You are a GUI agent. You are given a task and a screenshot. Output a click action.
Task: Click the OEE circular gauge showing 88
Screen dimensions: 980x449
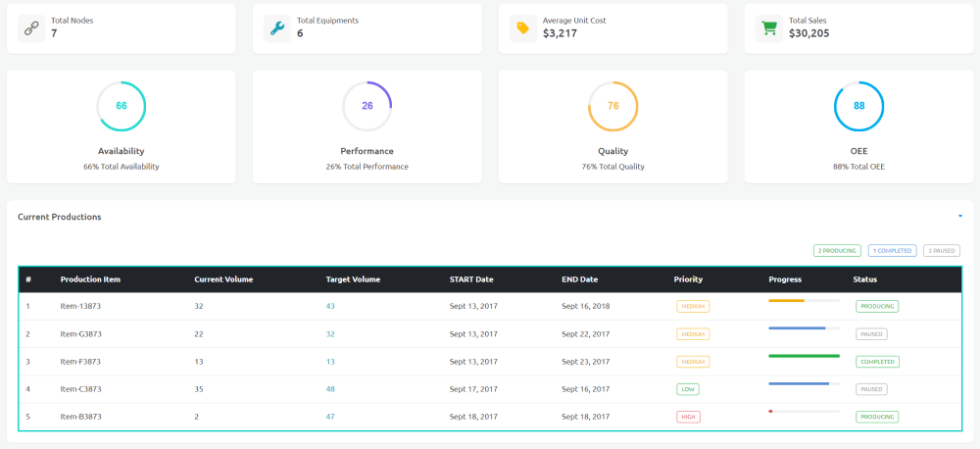pos(858,106)
